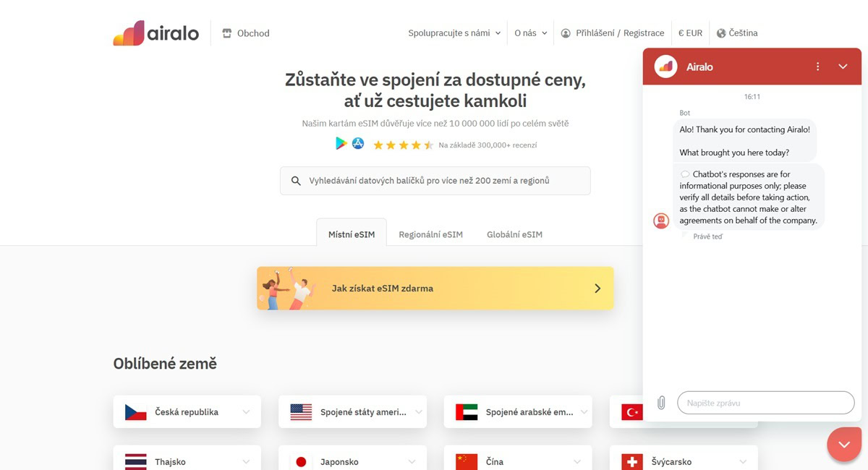Image resolution: width=868 pixels, height=470 pixels.
Task: Click the globe icon next to Čeština
Action: [721, 33]
